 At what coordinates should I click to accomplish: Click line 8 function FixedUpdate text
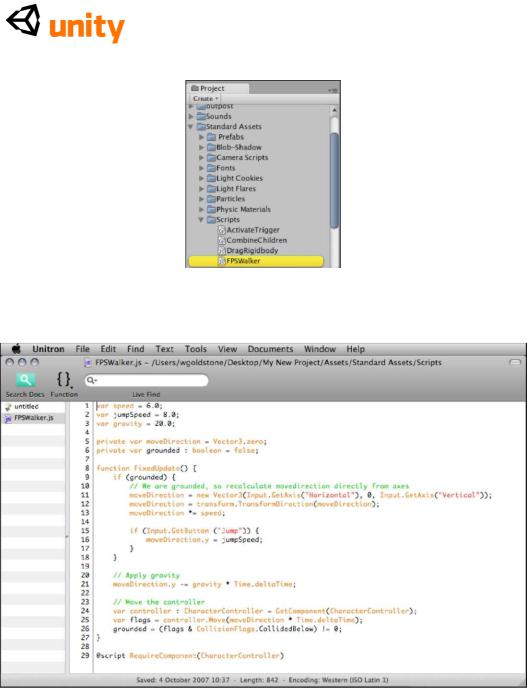(x=147, y=468)
